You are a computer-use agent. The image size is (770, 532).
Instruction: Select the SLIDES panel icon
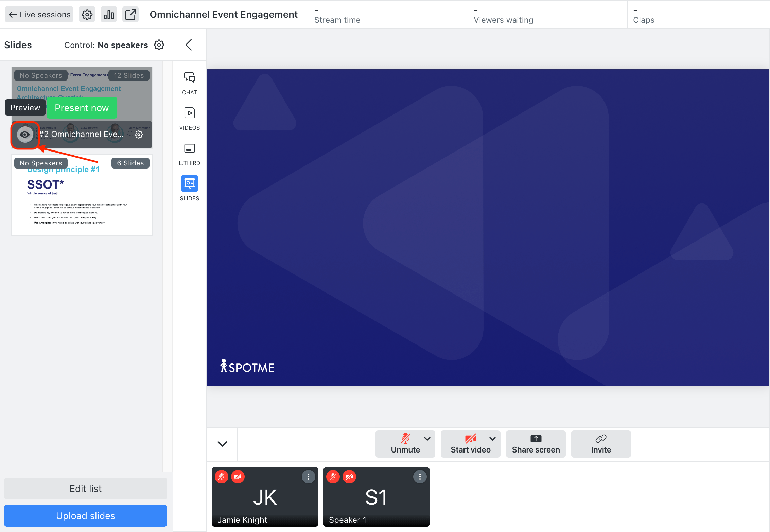(x=189, y=183)
